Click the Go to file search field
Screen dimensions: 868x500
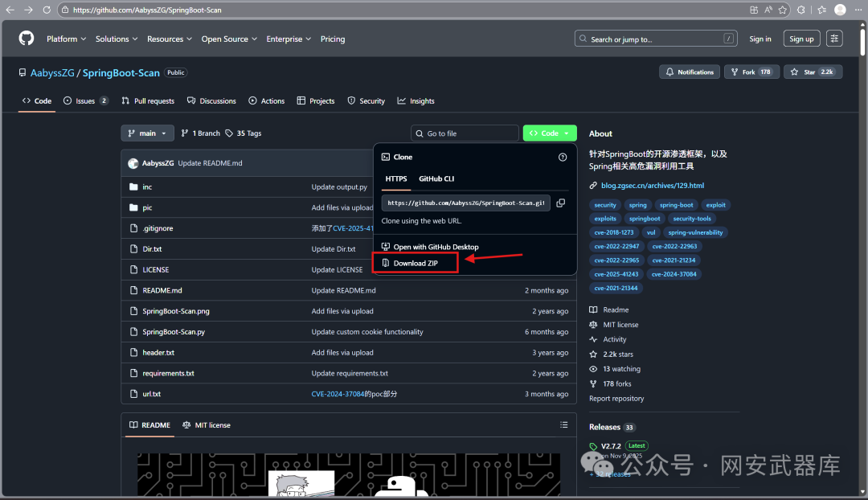coord(465,133)
